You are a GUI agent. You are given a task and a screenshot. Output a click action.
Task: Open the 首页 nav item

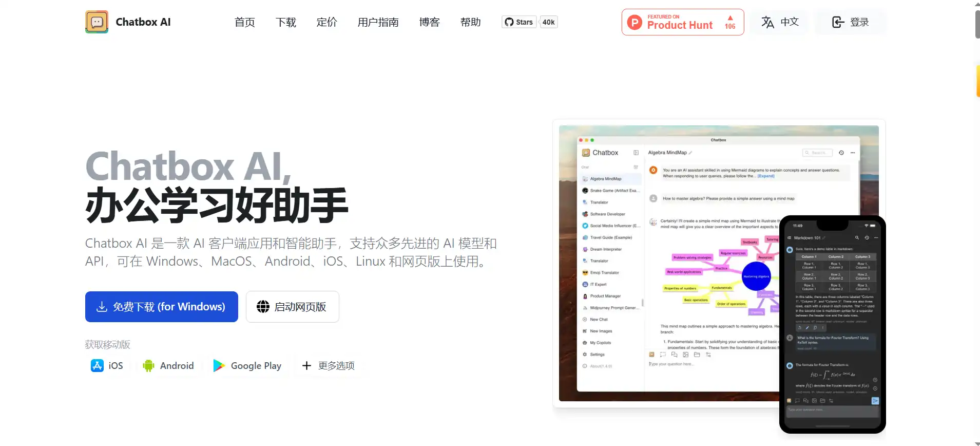245,22
